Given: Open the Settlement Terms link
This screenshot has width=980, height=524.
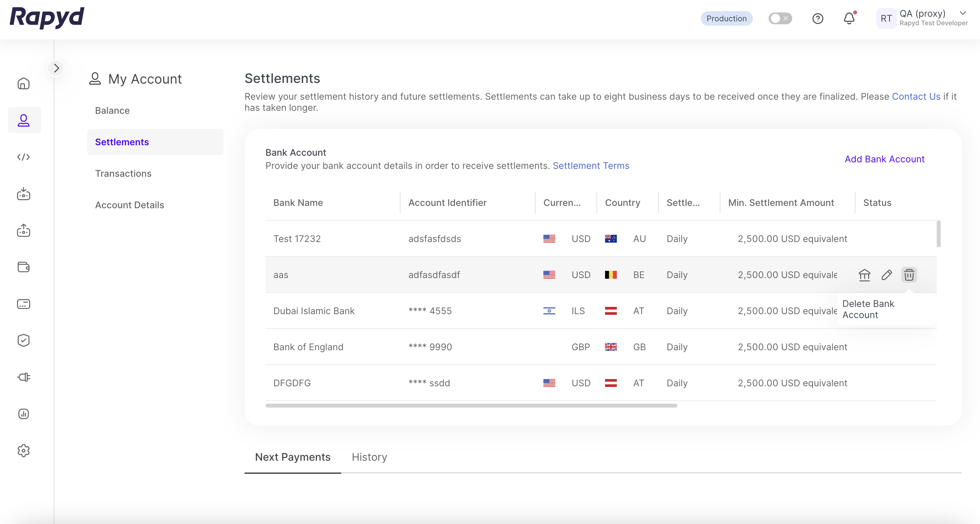Looking at the screenshot, I should point(591,166).
